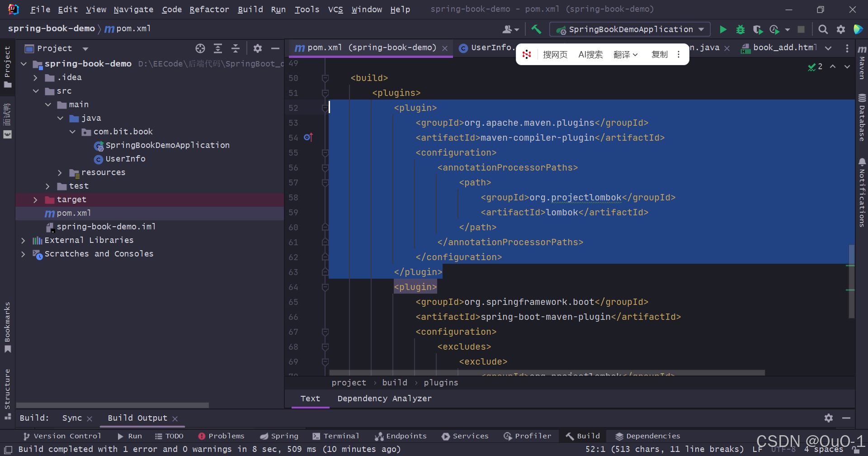Expand the resources folder
The height and width of the screenshot is (456, 868).
60,173
